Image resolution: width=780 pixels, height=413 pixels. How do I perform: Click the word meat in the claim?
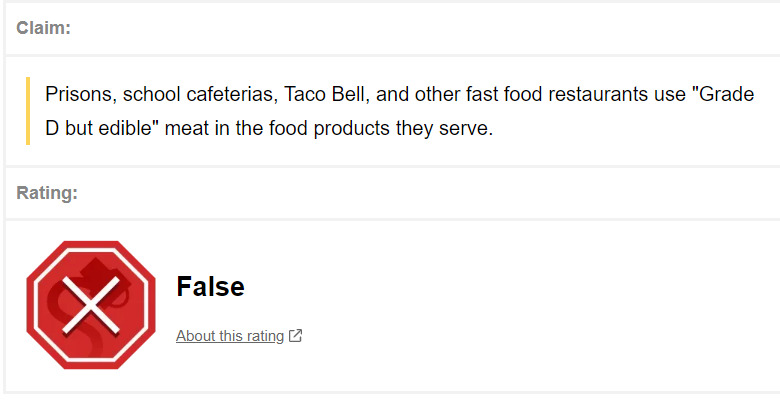click(187, 128)
